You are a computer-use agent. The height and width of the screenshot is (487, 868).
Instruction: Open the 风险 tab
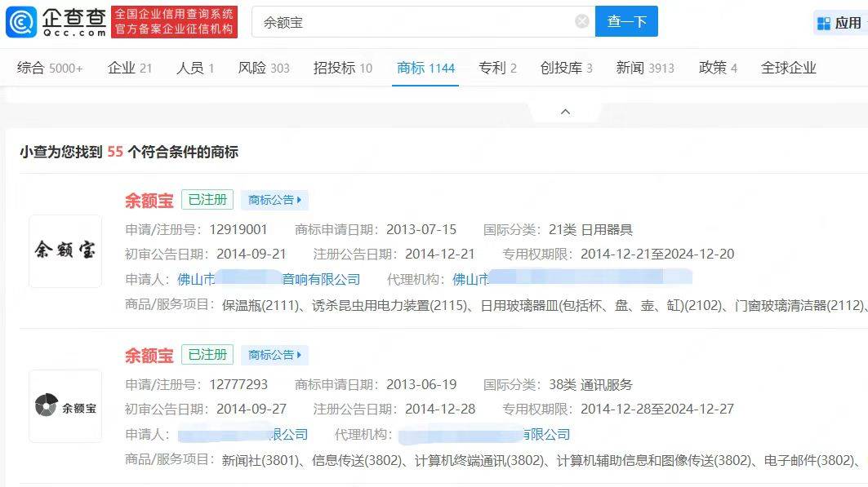[263, 69]
